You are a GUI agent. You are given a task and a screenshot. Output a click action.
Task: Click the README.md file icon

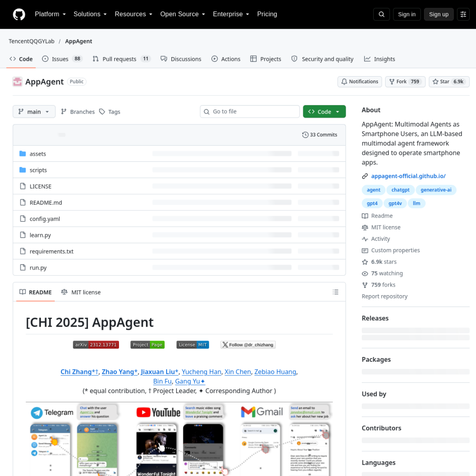tap(22, 202)
